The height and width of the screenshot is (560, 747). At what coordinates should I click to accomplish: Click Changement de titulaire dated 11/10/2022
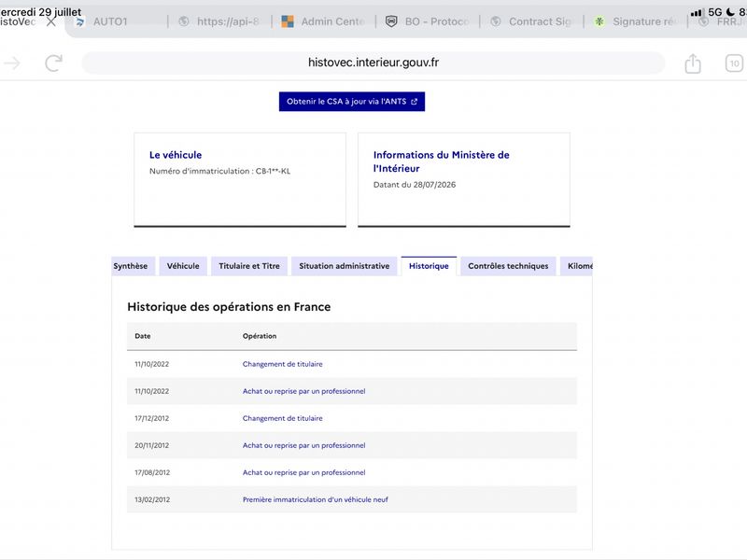(x=283, y=364)
